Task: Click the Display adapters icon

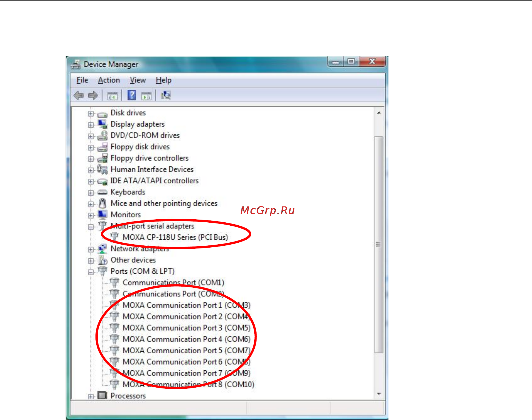Action: (x=103, y=124)
